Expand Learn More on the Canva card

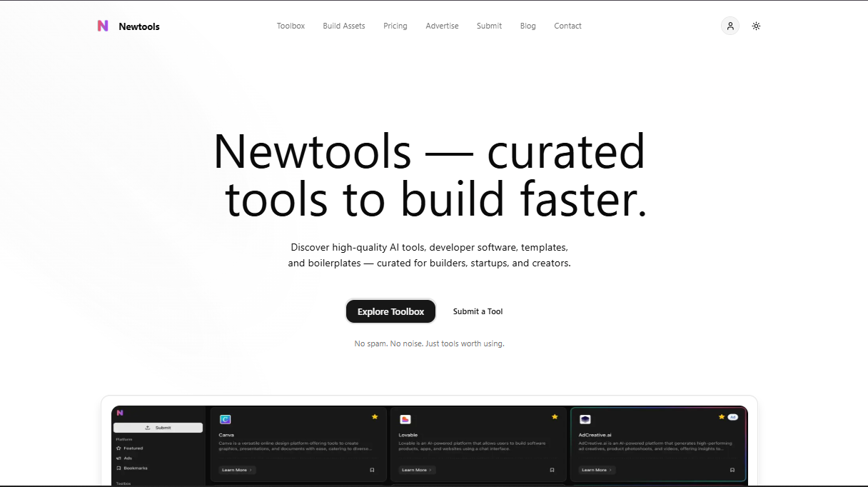point(236,469)
